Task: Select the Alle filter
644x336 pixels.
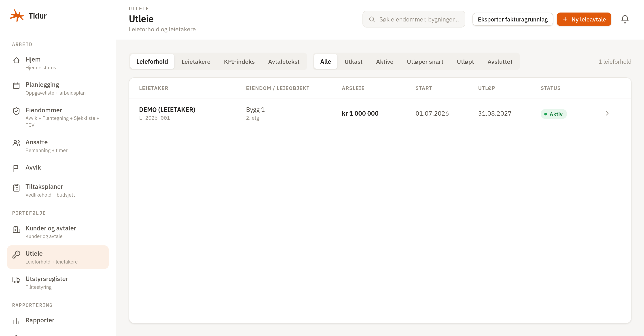Action: click(326, 62)
